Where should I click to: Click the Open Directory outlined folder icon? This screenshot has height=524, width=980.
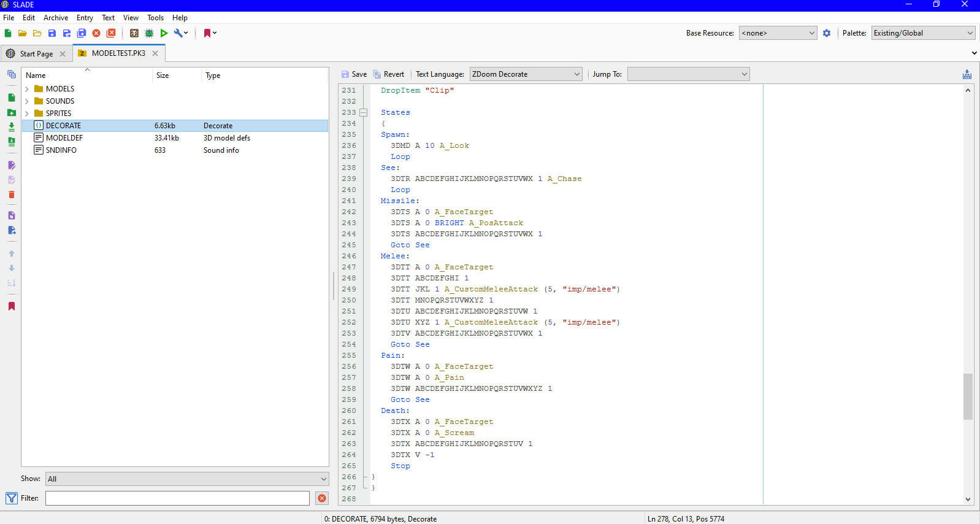[x=37, y=33]
